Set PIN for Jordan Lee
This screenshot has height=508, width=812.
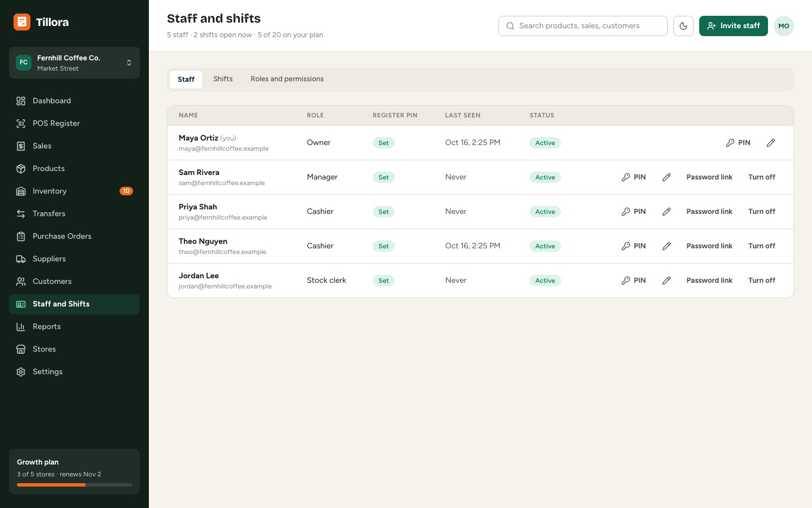point(634,281)
